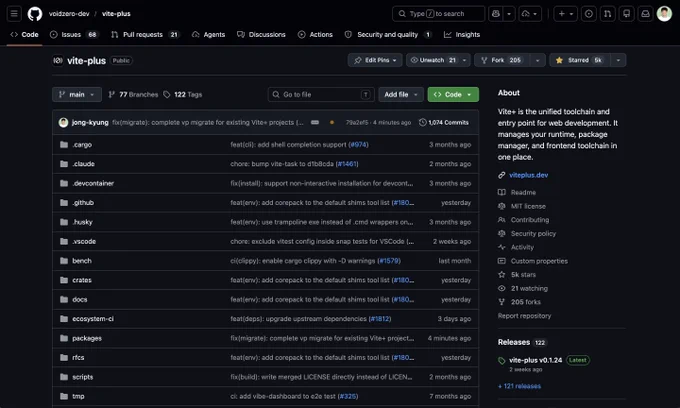
Task: Open the .vscode folder
Action: (84, 242)
